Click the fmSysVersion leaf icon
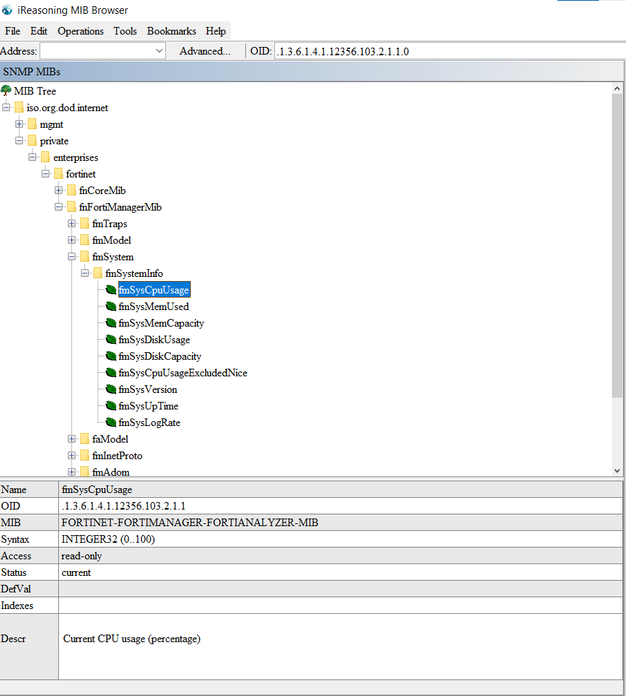The image size is (626, 696). pyautogui.click(x=111, y=389)
